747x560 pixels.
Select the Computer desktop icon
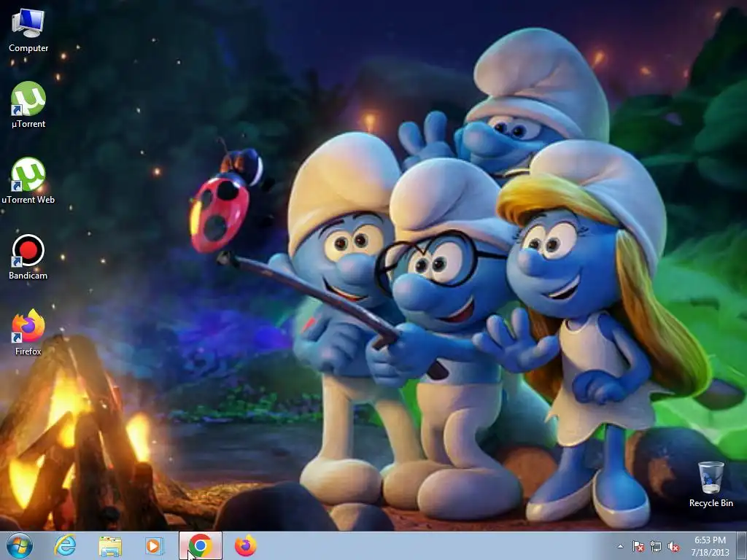tap(28, 31)
